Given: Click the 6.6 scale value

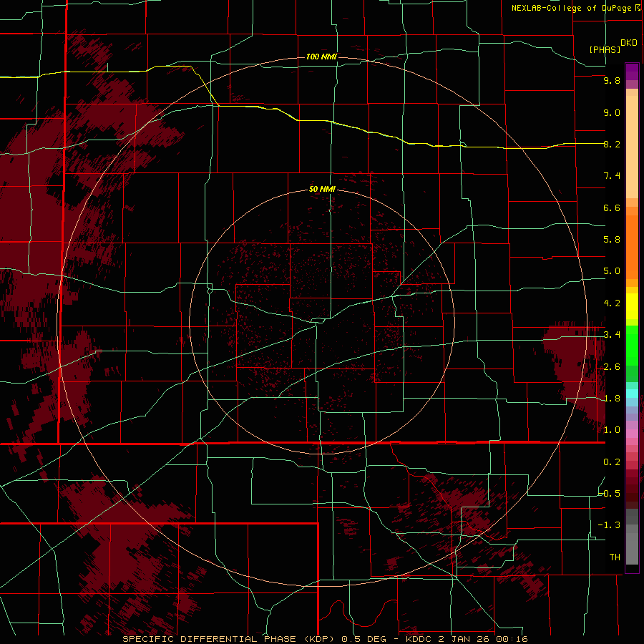Looking at the screenshot, I should [612, 208].
